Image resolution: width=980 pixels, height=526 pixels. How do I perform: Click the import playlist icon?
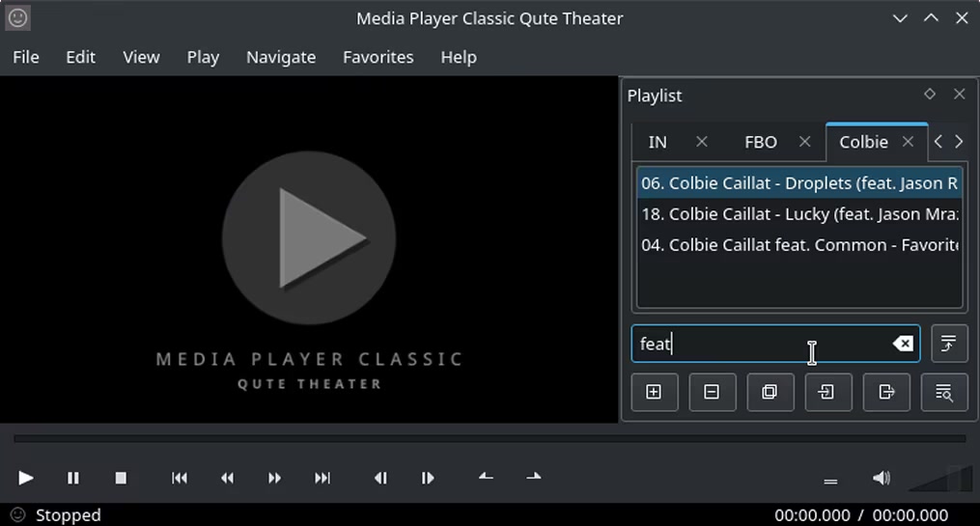(x=827, y=392)
